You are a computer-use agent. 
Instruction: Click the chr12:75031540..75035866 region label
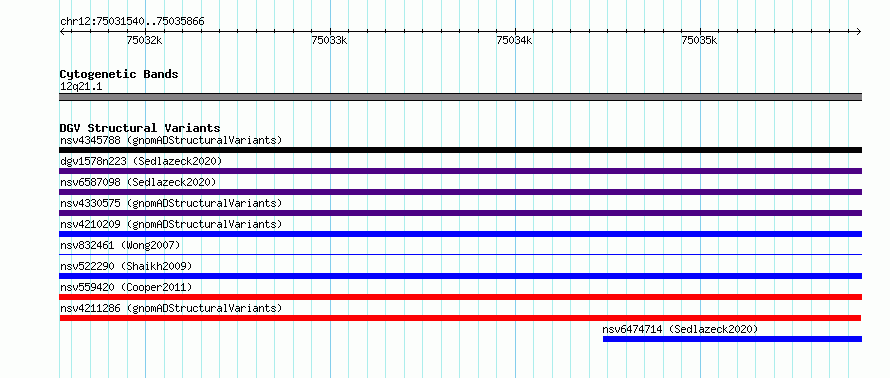pos(132,22)
